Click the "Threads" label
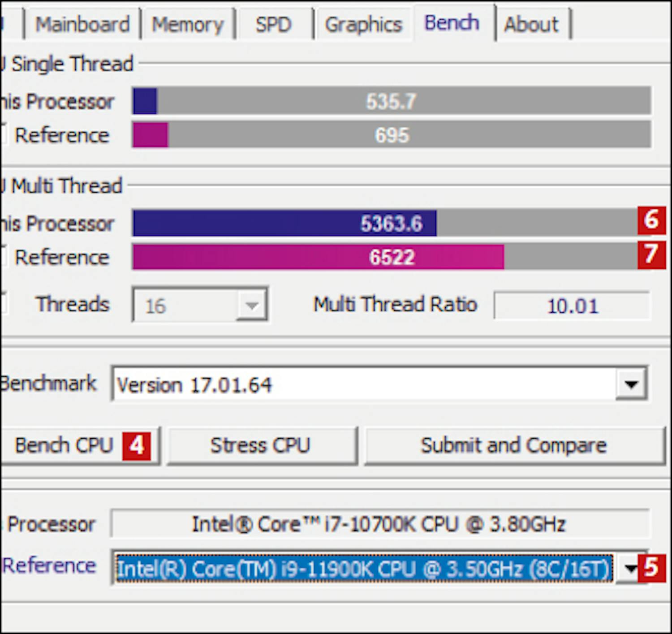The width and height of the screenshot is (672, 634). coord(73,304)
